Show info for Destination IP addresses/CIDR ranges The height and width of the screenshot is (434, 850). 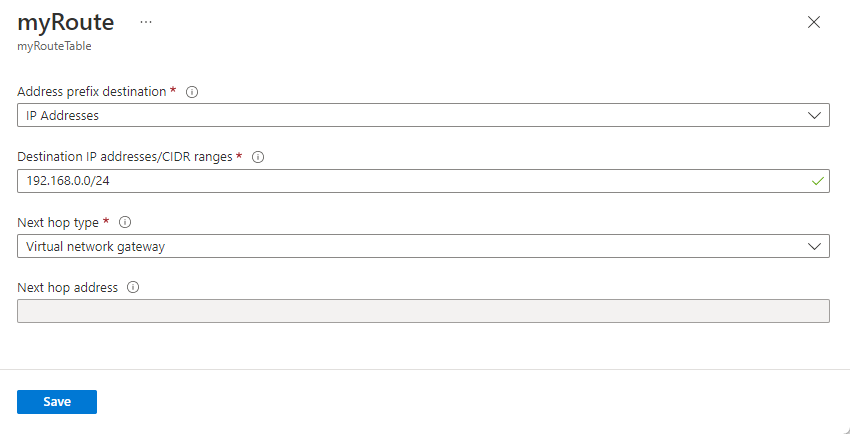click(258, 157)
